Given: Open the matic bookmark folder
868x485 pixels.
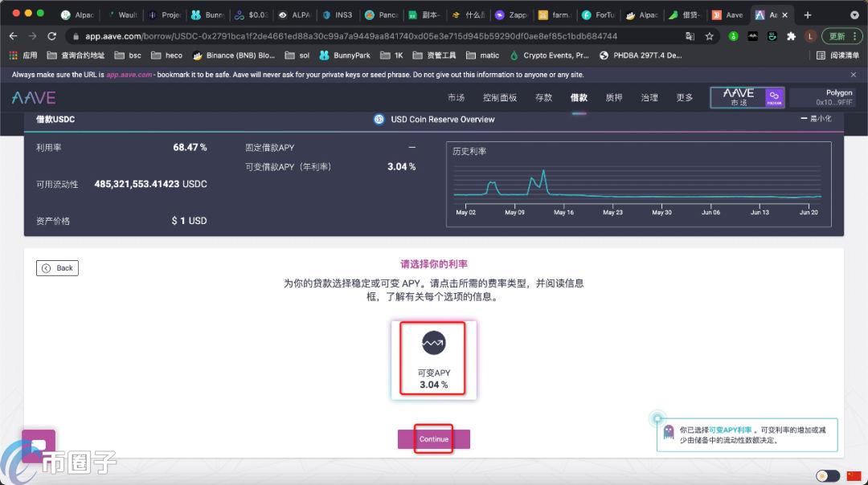Looking at the screenshot, I should [483, 55].
